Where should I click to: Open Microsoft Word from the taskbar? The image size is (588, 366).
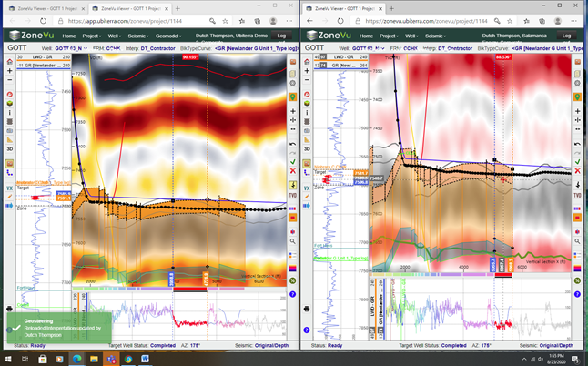coord(145,359)
